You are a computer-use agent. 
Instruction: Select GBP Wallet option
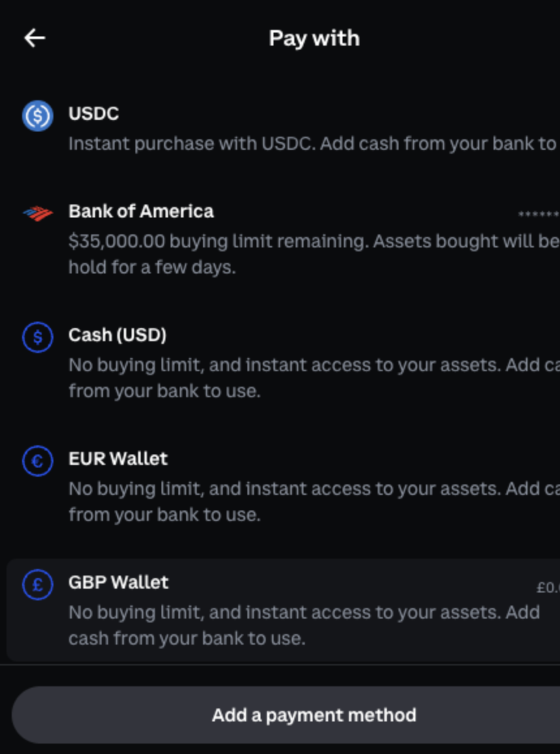[x=283, y=609]
